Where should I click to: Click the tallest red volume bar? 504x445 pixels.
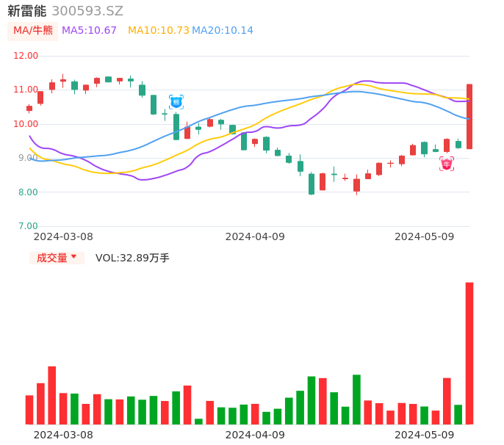pos(469,352)
